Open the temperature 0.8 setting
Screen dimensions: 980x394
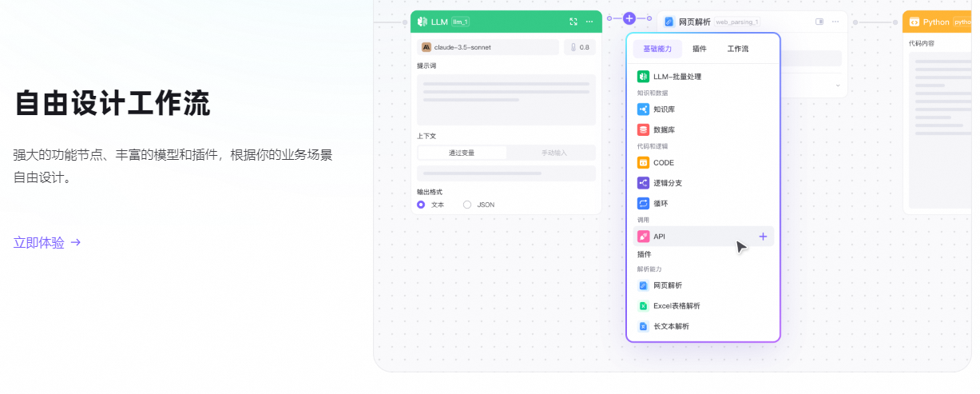(580, 47)
